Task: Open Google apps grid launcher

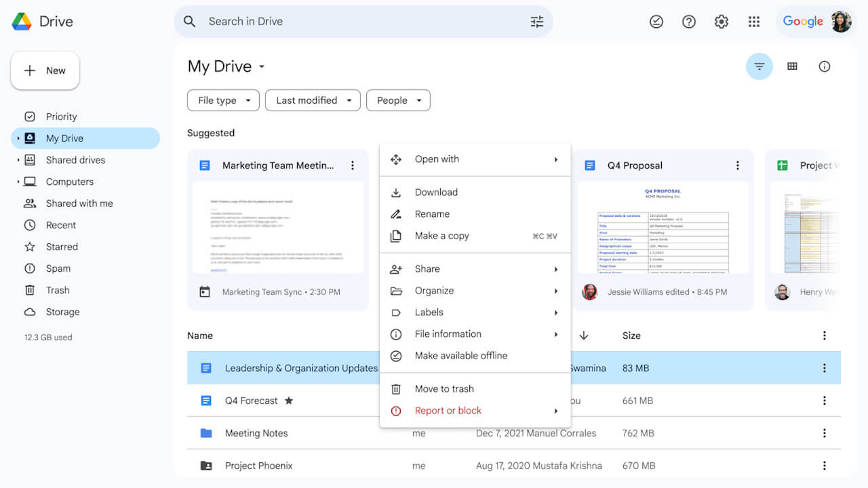Action: (754, 22)
